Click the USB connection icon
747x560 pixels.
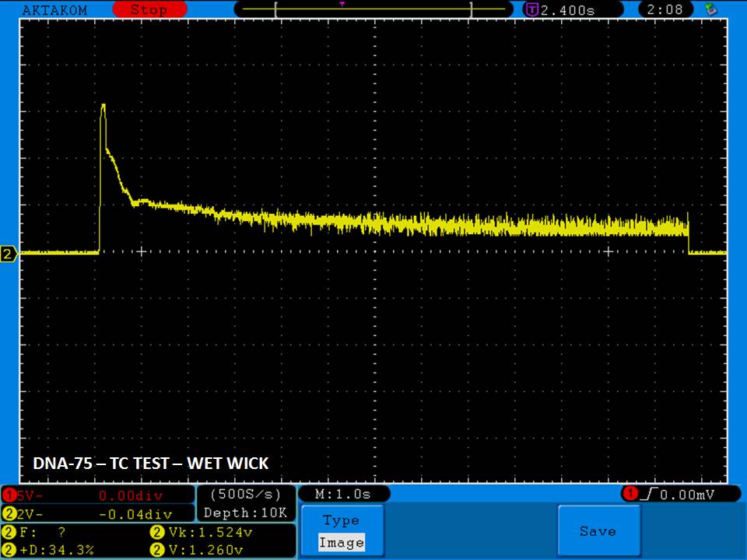(710, 9)
